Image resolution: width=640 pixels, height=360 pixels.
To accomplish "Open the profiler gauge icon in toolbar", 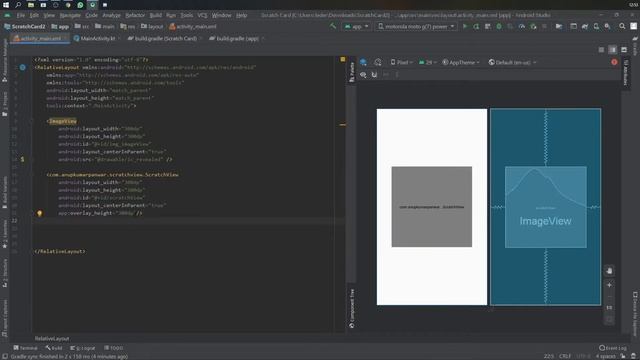I will coord(522,26).
